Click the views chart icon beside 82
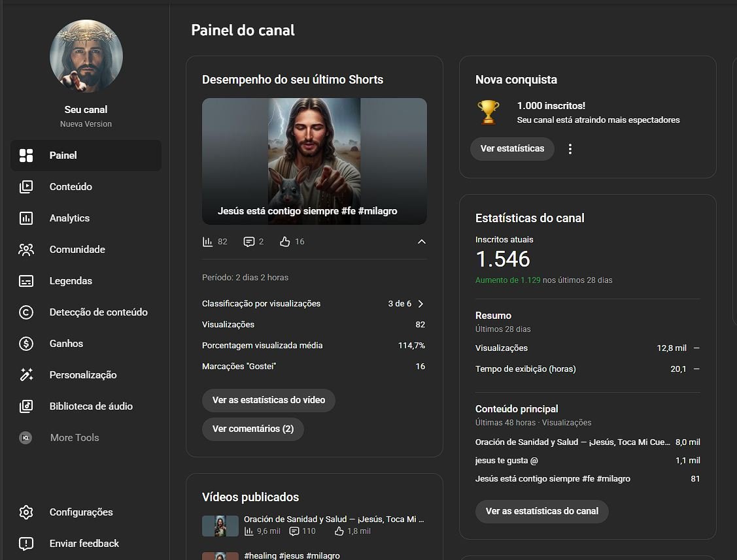 pos(207,242)
